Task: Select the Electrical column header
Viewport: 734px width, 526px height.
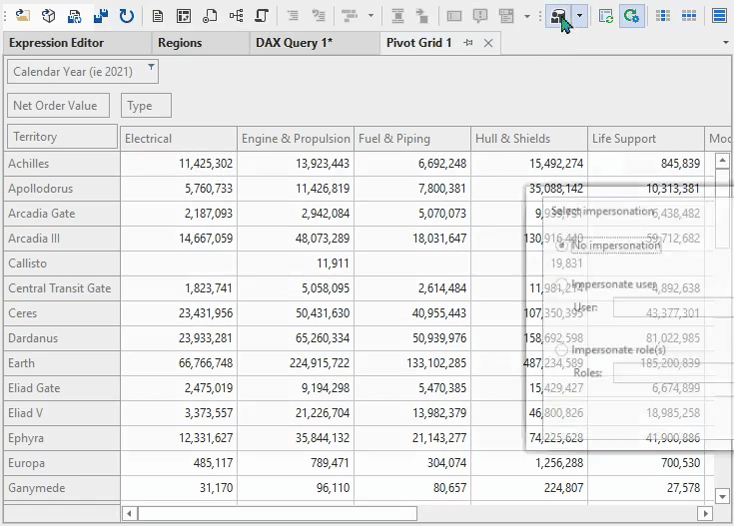Action: pos(179,139)
